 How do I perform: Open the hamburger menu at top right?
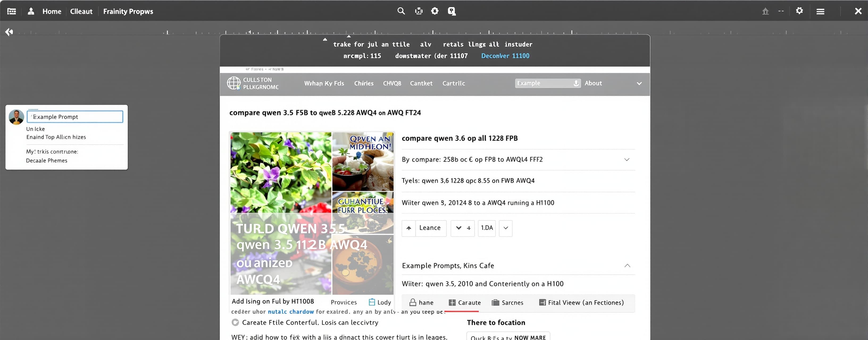820,11
